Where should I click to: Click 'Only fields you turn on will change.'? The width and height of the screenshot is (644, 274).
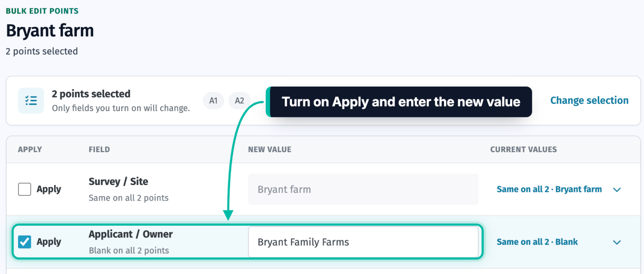point(121,109)
